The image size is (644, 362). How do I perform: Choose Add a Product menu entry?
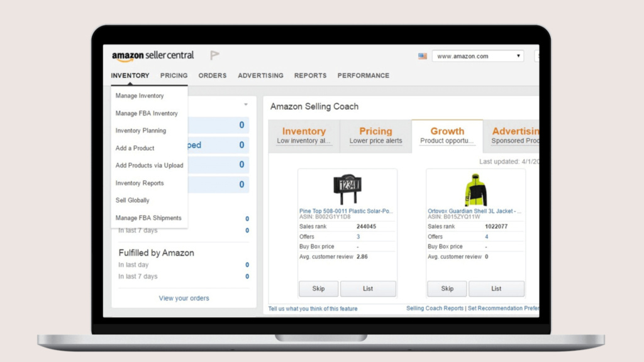tap(135, 148)
